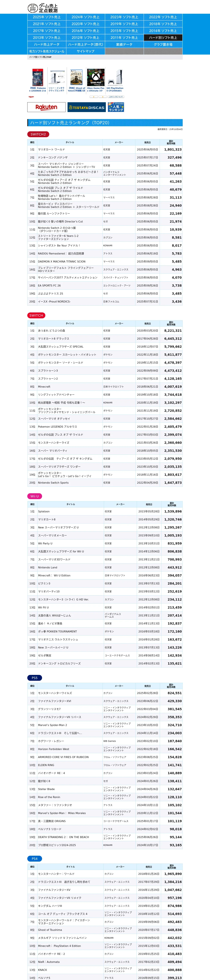The width and height of the screenshot is (210, 980).
Task: Go to the サイトマップ page
Action: point(85,51)
